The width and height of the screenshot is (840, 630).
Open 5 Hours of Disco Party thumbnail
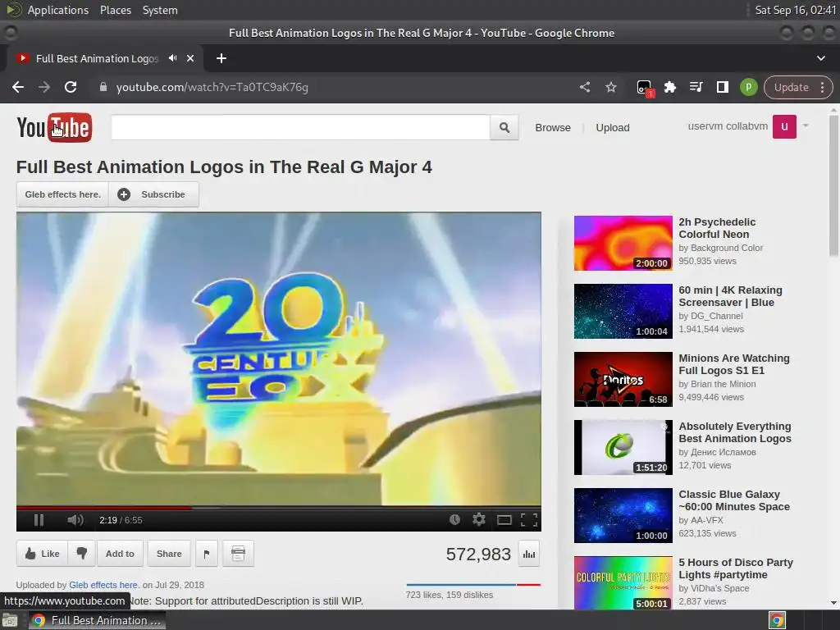623,583
